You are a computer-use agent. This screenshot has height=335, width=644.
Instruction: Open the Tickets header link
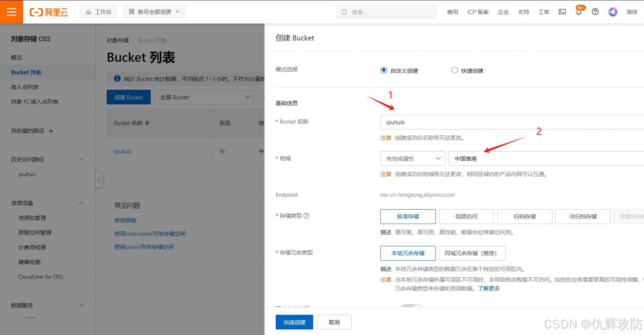click(544, 12)
